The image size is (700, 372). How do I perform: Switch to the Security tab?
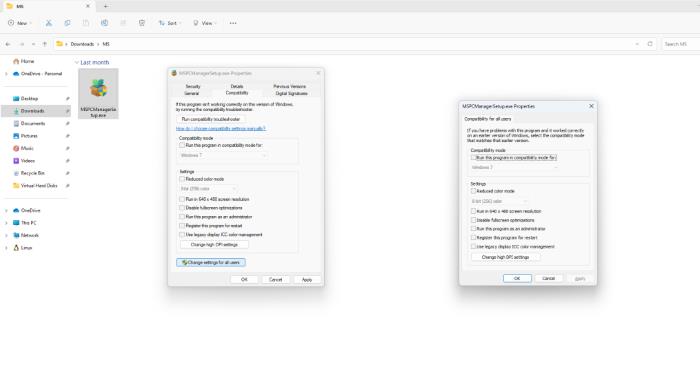(193, 86)
